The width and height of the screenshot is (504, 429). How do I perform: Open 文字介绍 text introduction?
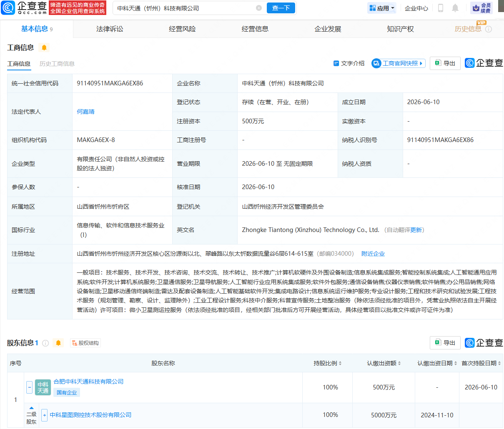click(x=349, y=63)
